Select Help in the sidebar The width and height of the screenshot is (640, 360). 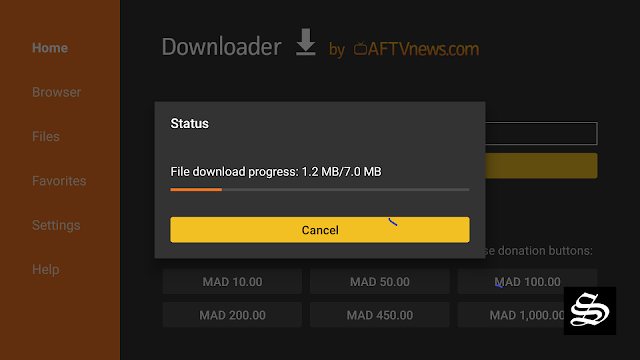click(x=46, y=269)
